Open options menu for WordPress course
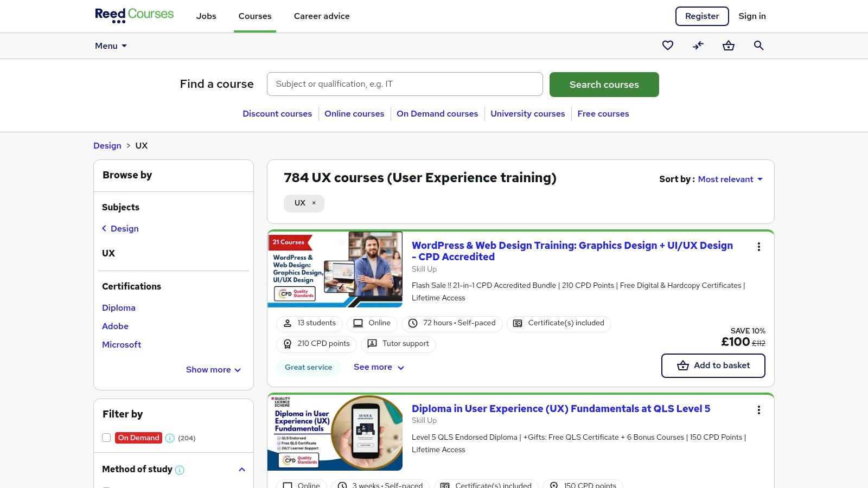The height and width of the screenshot is (488, 868). (x=759, y=247)
